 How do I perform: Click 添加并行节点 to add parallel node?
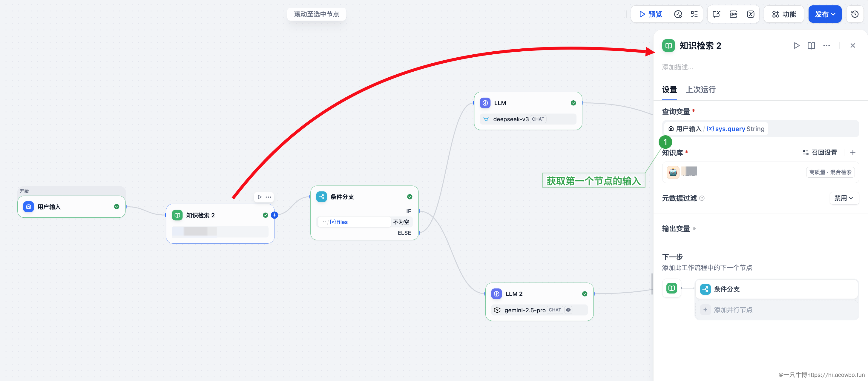click(733, 310)
